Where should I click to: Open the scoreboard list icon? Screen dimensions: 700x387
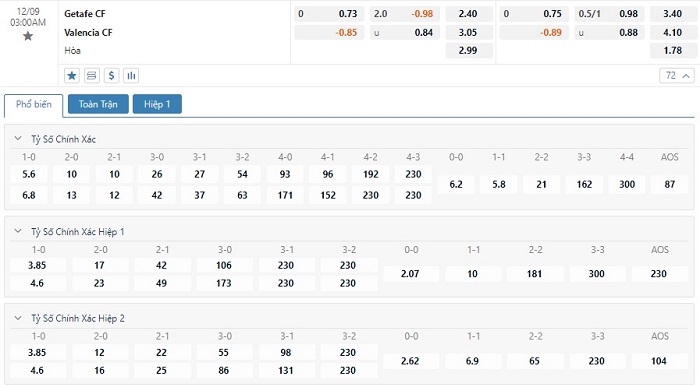[92, 75]
